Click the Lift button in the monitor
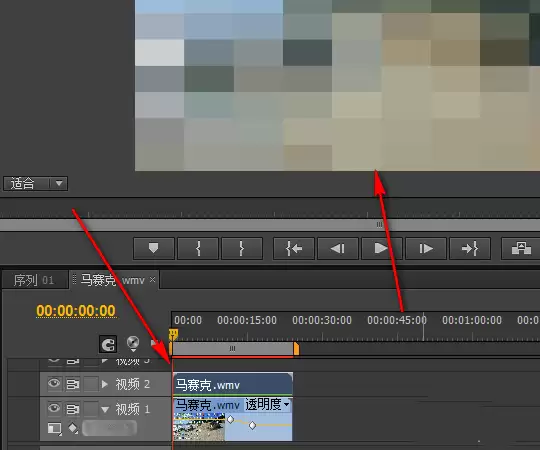 pyautogui.click(x=521, y=248)
